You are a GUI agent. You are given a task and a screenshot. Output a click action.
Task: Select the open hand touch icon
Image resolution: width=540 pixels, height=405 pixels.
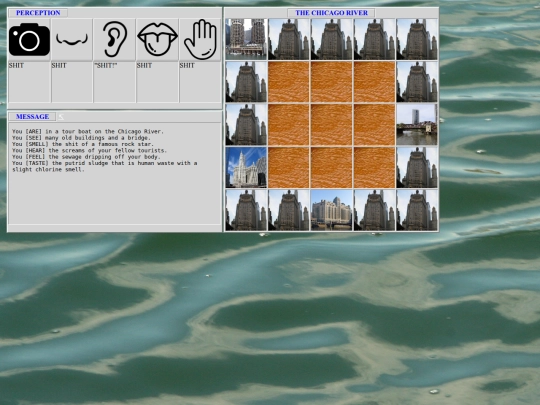click(x=200, y=39)
